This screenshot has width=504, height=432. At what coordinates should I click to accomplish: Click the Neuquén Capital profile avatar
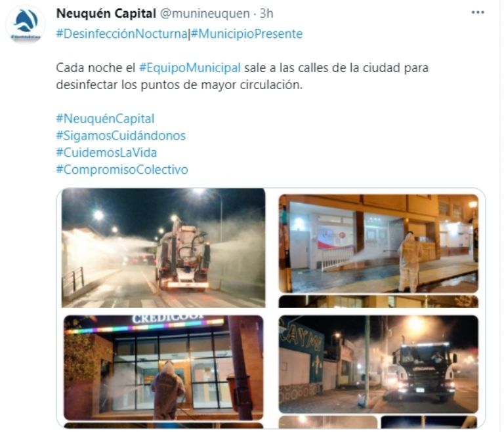26,24
